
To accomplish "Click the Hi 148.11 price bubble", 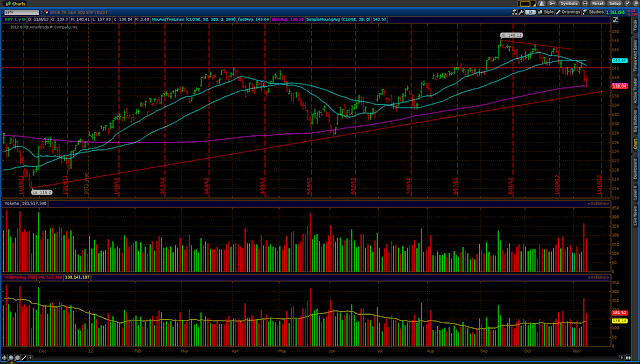I will click(x=512, y=36).
